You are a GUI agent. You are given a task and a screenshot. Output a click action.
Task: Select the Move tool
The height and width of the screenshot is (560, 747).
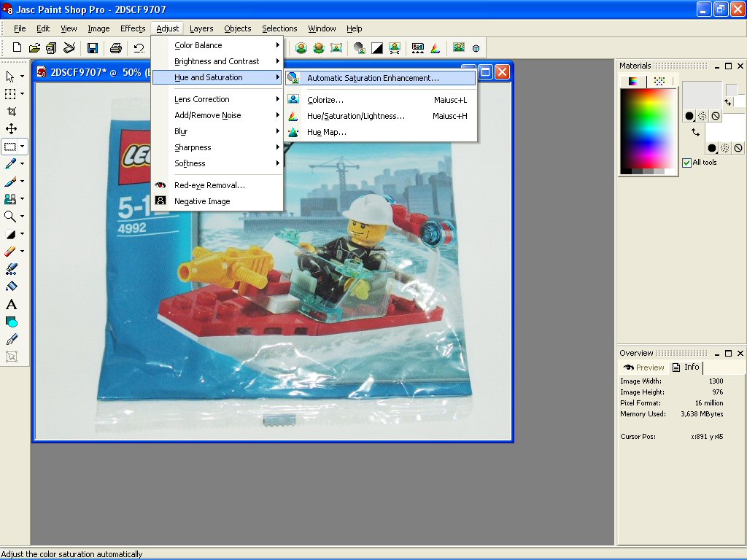point(11,129)
